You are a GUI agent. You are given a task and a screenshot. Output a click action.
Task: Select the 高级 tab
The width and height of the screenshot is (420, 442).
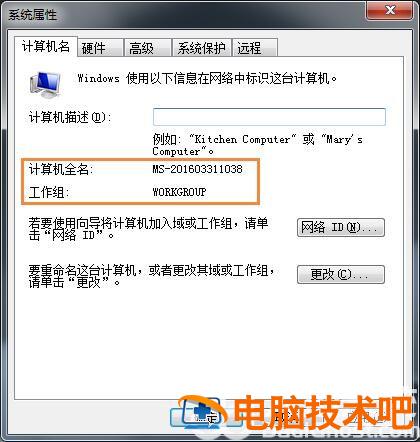point(148,48)
